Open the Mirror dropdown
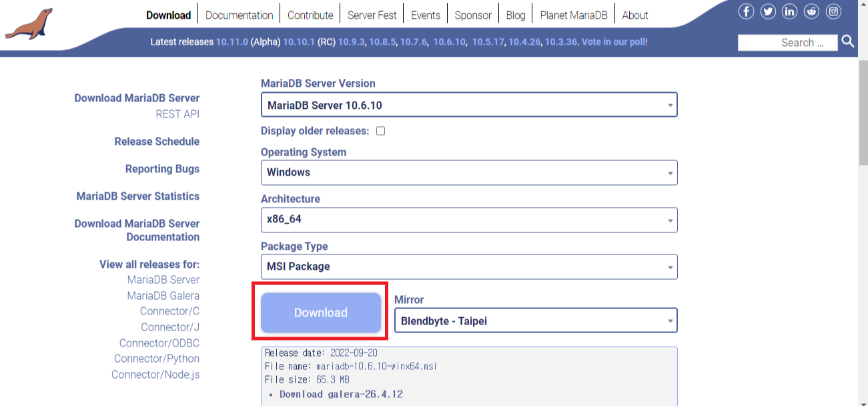 [x=536, y=321]
